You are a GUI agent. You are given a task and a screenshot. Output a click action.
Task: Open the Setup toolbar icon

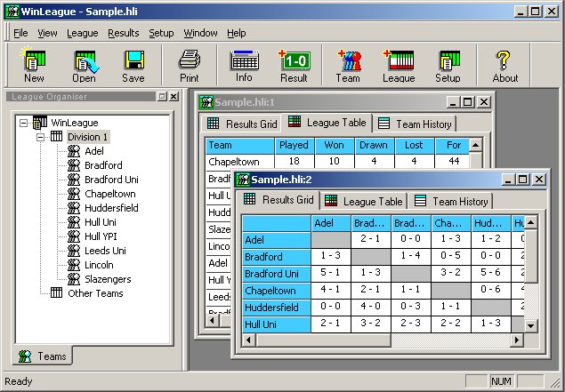[x=448, y=66]
